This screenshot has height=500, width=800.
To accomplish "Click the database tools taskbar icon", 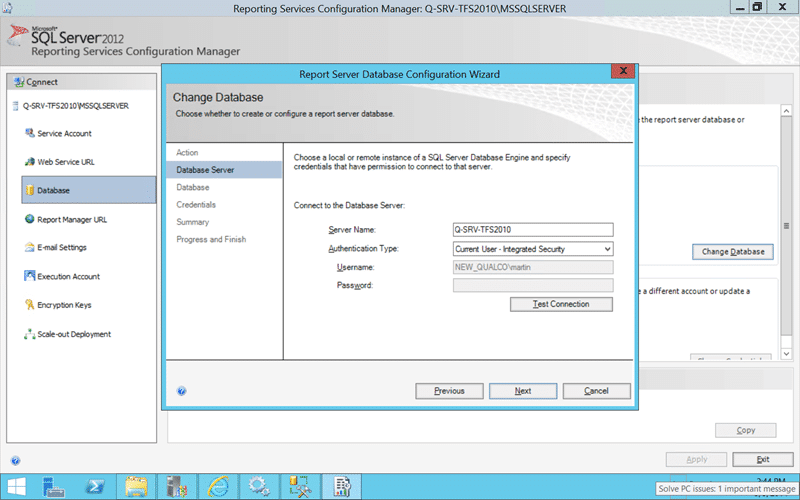I will [300, 486].
